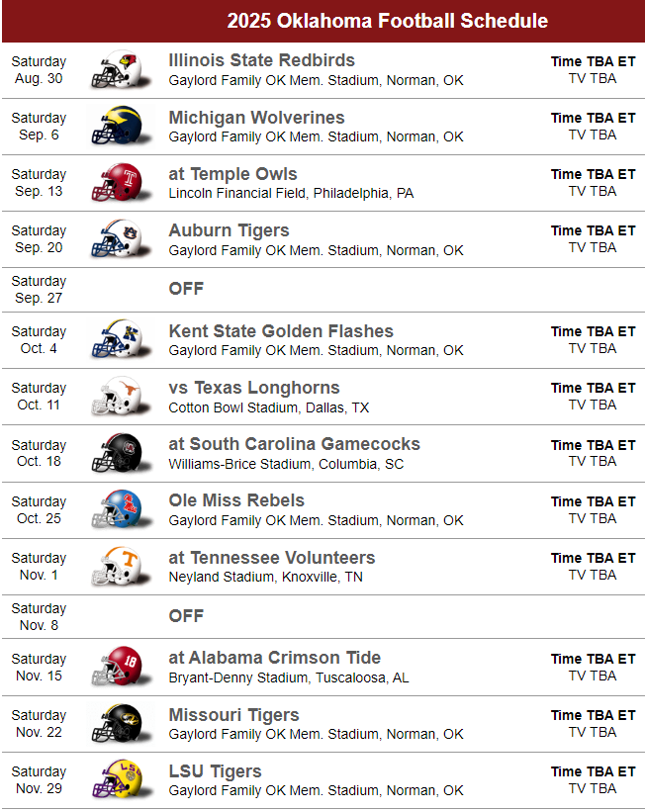This screenshot has height=812, width=645.
Task: Click the Tennessee Volunteers helmet icon
Action: 117,567
